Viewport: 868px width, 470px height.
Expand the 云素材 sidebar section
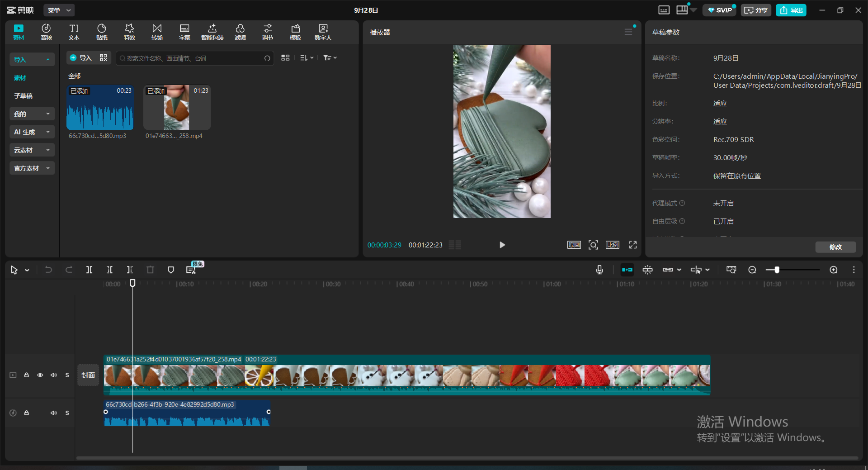(x=32, y=150)
